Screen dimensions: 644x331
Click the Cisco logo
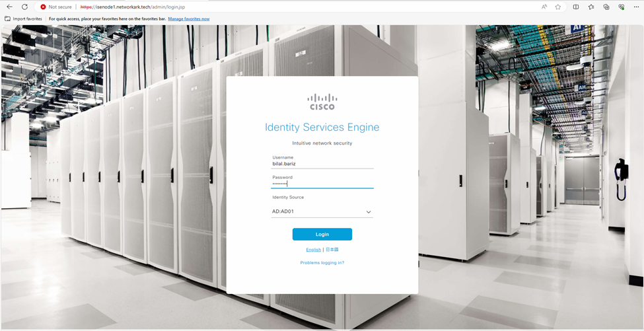click(322, 102)
